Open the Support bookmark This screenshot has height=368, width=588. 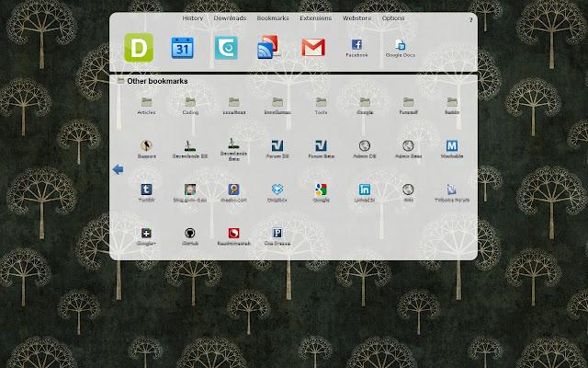(x=146, y=149)
